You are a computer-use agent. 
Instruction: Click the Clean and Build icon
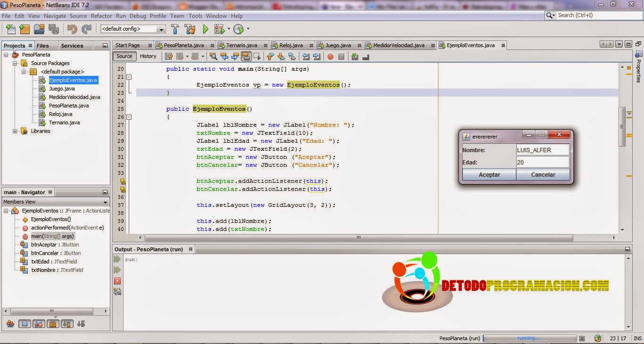click(x=190, y=29)
